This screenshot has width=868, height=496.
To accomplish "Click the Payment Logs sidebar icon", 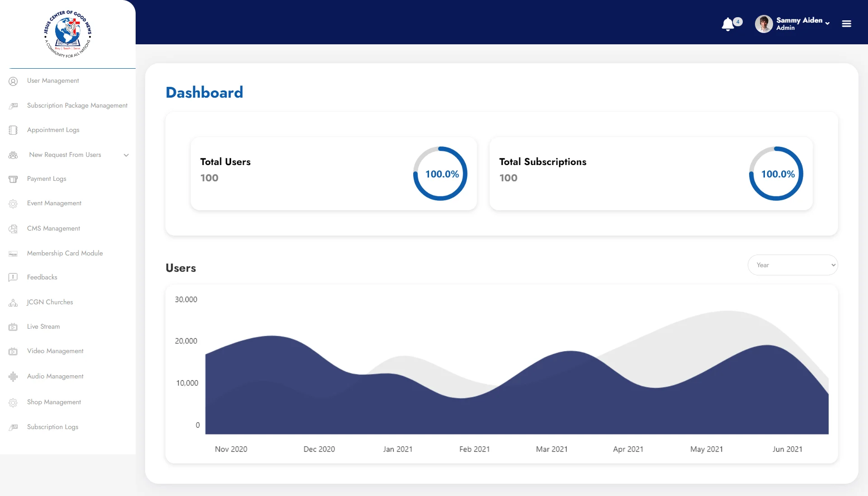I will [x=13, y=179].
